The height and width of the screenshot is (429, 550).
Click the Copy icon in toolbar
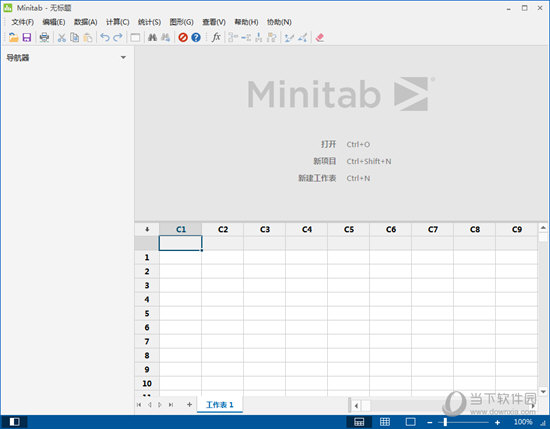click(74, 37)
